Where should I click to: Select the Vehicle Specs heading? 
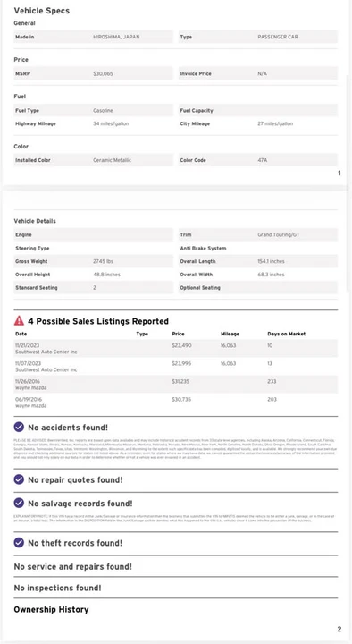pyautogui.click(x=42, y=11)
